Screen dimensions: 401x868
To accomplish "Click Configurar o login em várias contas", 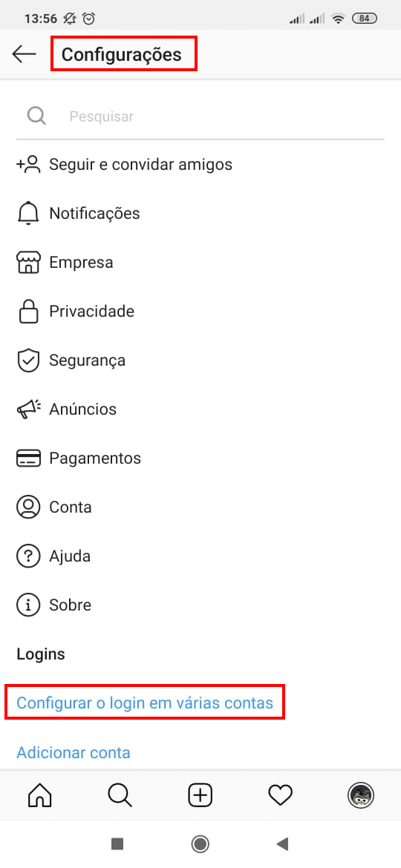I will 145,703.
